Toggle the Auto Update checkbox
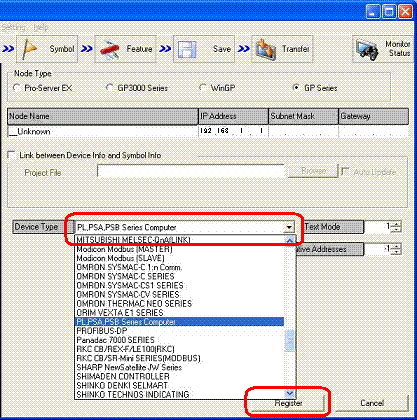 [x=345, y=172]
